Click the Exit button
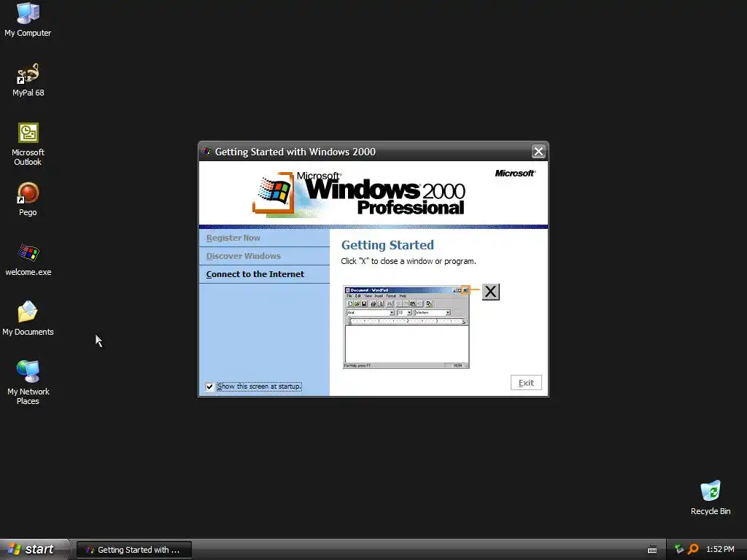This screenshot has height=560, width=747. [526, 383]
